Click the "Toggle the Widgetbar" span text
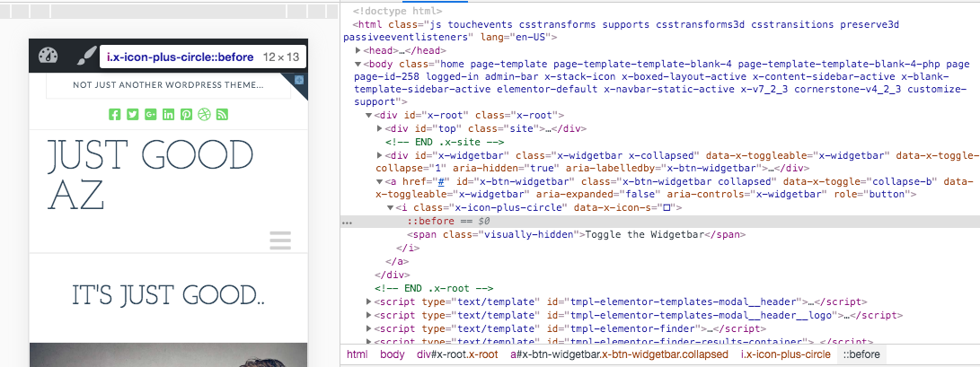The height and width of the screenshot is (367, 980). pyautogui.click(x=643, y=235)
